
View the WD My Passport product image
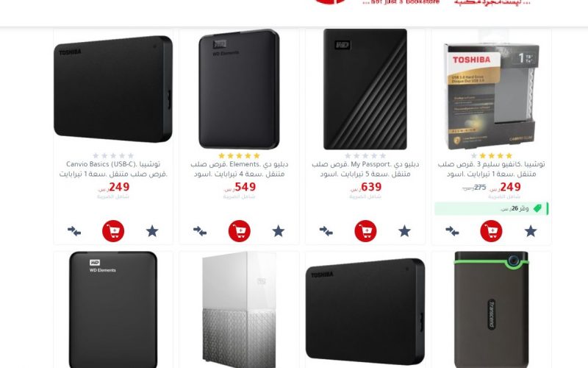tap(365, 89)
